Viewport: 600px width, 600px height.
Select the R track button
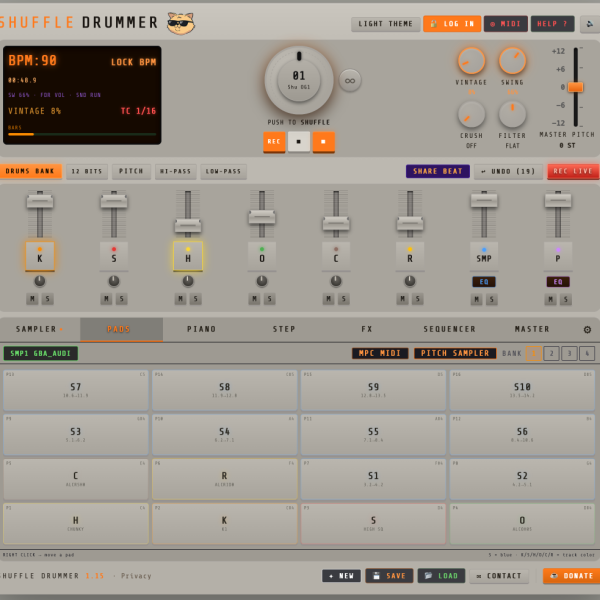pos(410,256)
